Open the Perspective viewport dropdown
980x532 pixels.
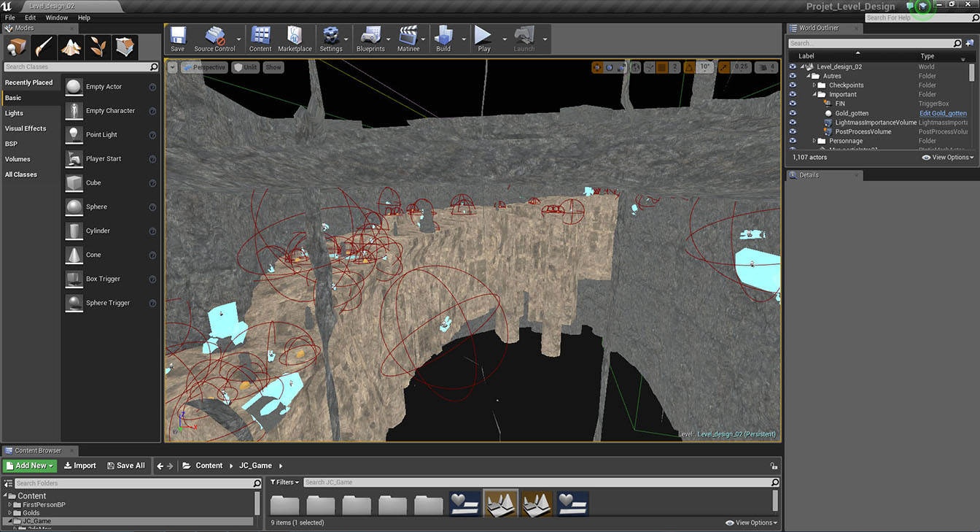(x=204, y=67)
